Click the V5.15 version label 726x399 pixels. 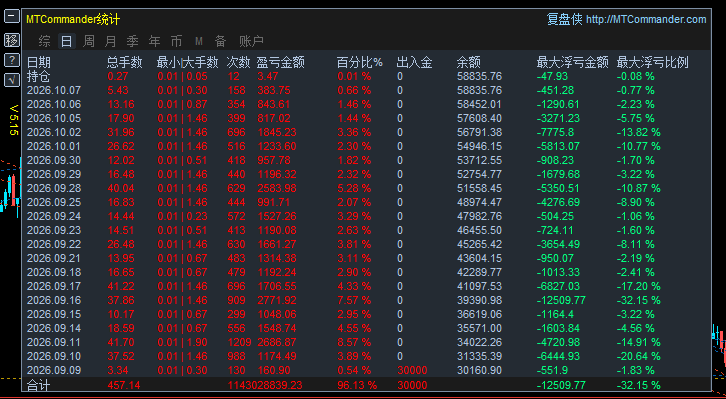coord(13,119)
